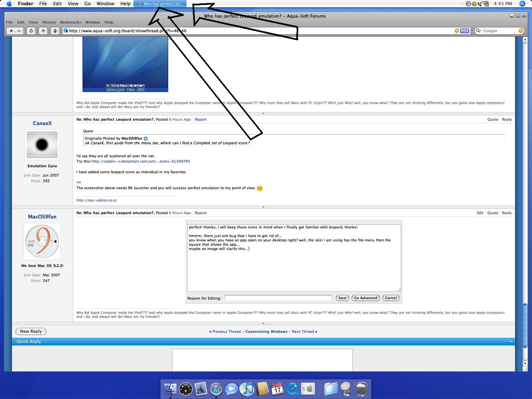Open the Google search engine dropdown

click(x=479, y=31)
